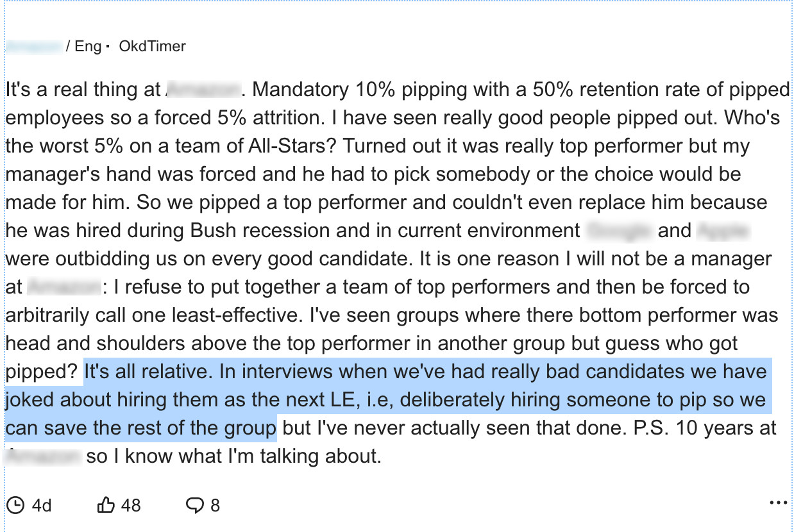Screen dimensions: 794x532
Task: Click the Eng department label
Action: click(88, 46)
